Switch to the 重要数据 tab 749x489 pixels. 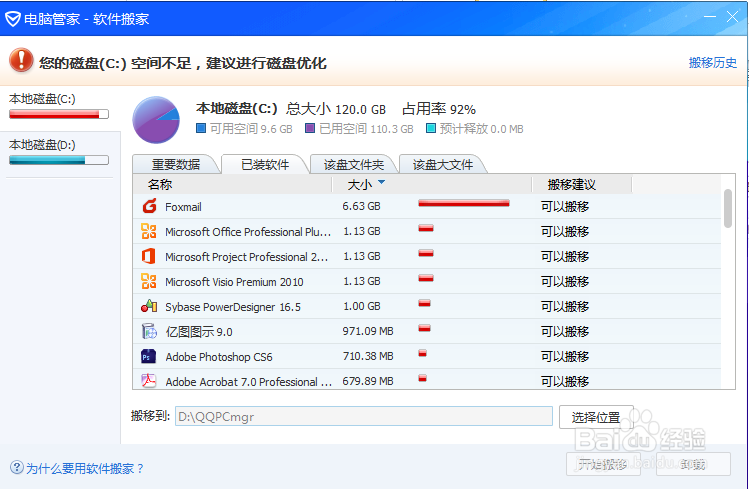click(176, 164)
